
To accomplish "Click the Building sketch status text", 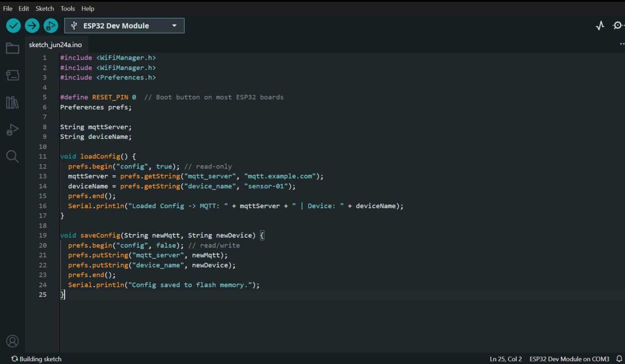I will 40,359.
